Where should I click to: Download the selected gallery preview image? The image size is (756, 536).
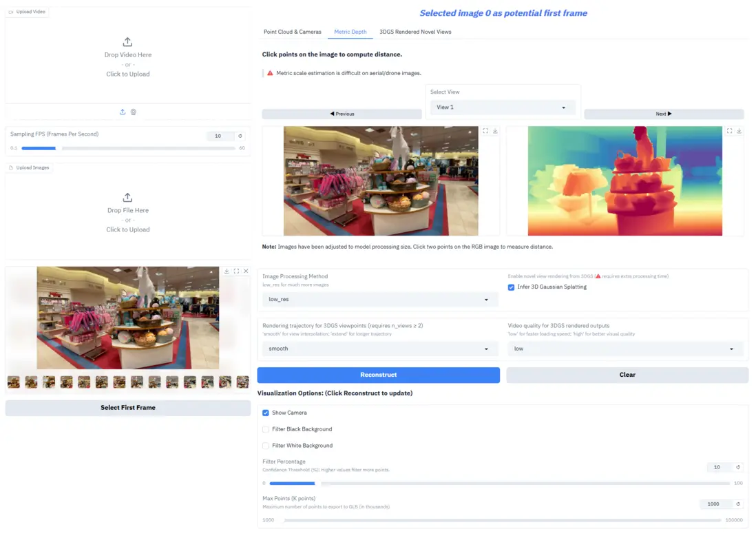[227, 271]
